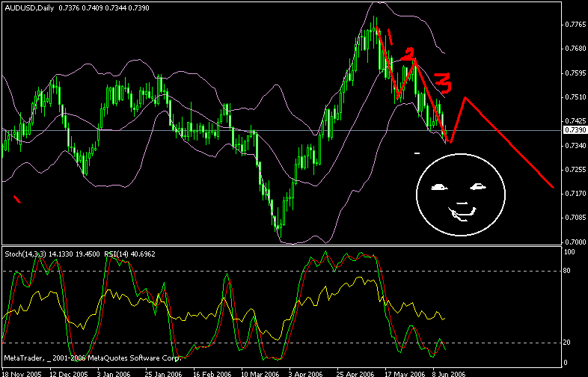Image resolution: width=588 pixels, height=377 pixels.
Task: Click the AUDUSD,Daily chart title
Action: pos(30,8)
